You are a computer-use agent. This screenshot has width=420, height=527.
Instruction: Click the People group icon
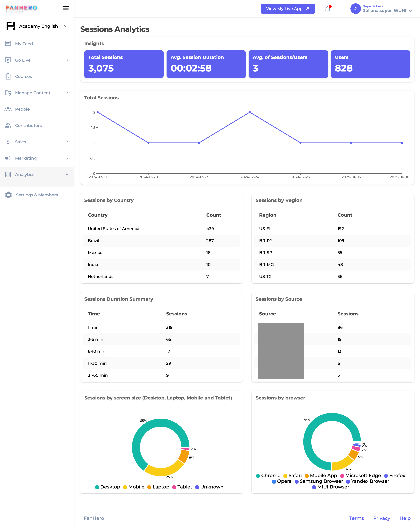[x=8, y=109]
